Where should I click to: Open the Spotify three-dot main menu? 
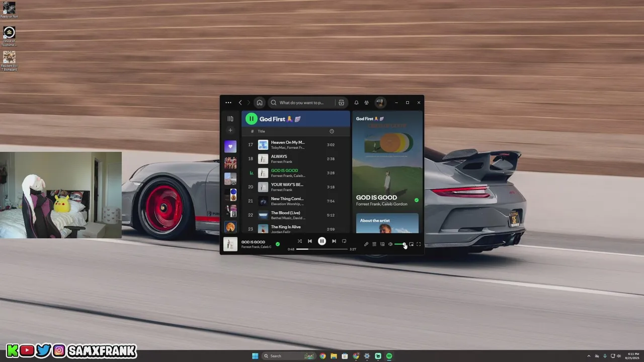tap(228, 103)
